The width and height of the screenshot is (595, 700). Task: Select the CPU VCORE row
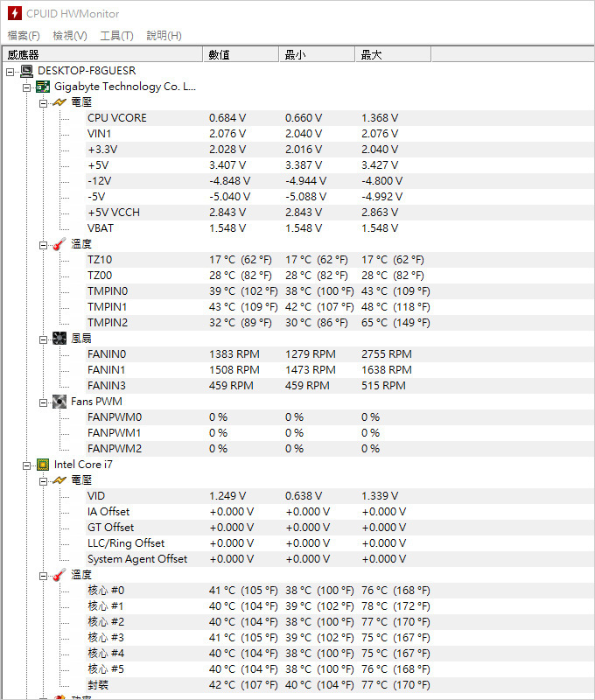pyautogui.click(x=339, y=118)
